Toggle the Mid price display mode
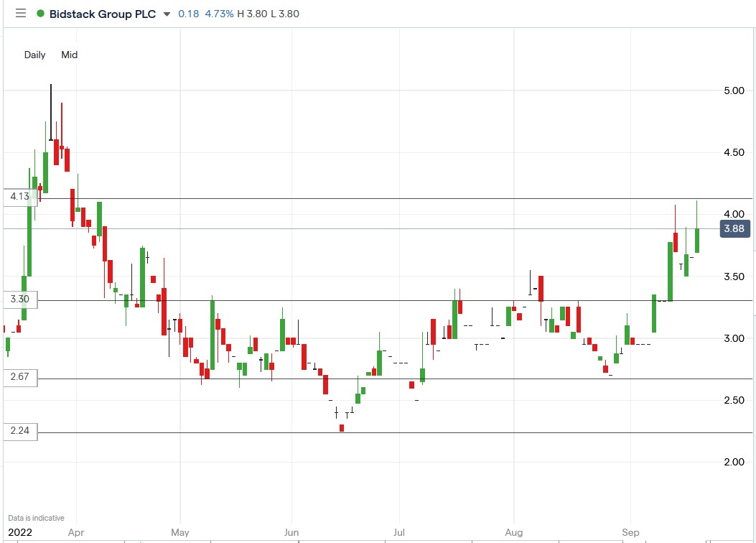Viewport: 756px width, 543px height. (69, 55)
